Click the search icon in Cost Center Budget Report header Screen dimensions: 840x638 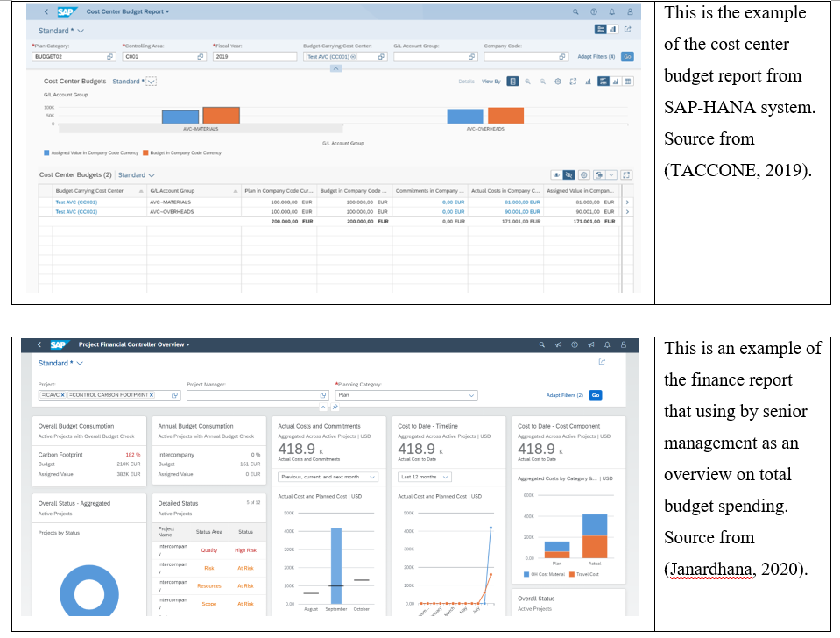pos(575,11)
